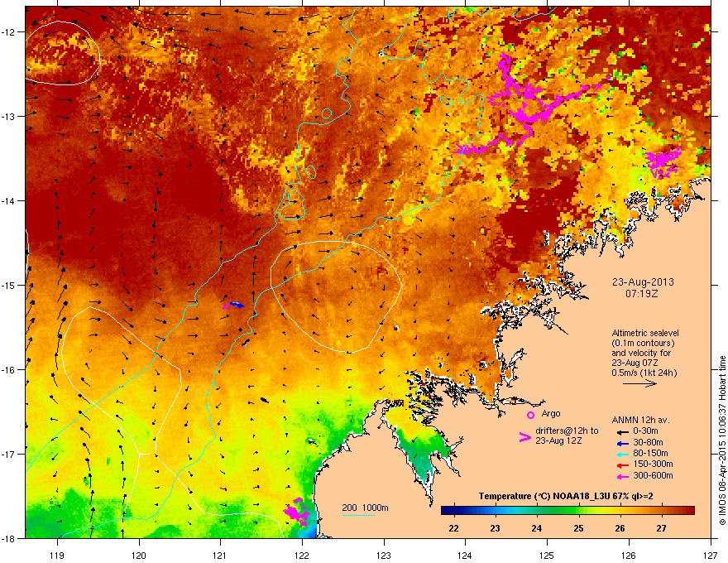This screenshot has width=728, height=563.
Task: Click the longitude axis label 123
Action: (x=384, y=556)
